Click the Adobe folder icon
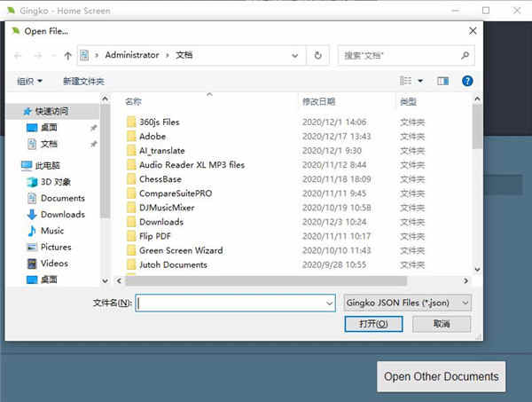 [131, 136]
